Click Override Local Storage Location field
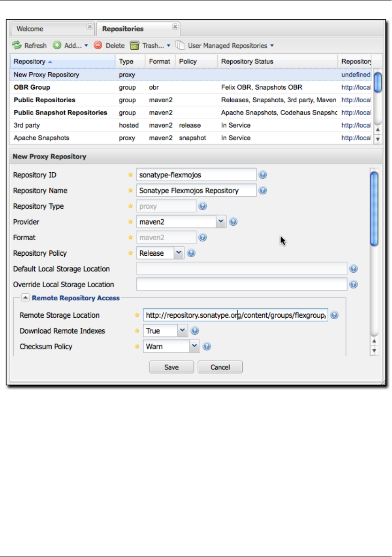The image size is (392, 557). [x=242, y=284]
